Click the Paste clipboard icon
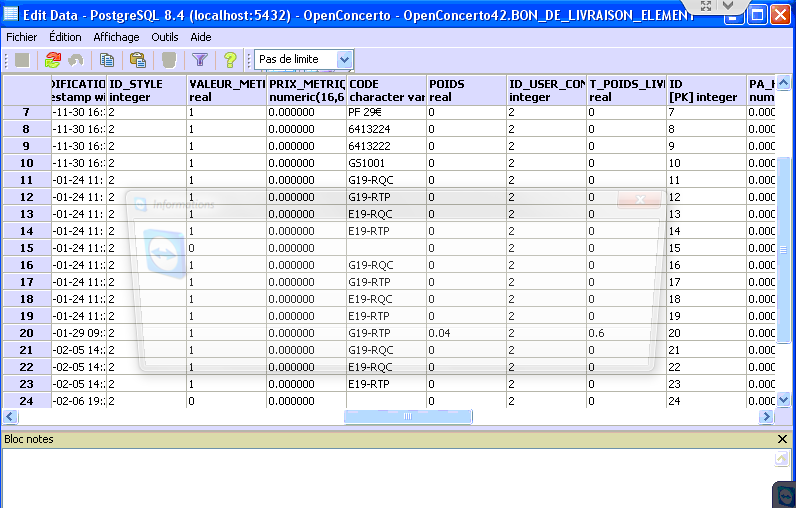 [x=137, y=60]
